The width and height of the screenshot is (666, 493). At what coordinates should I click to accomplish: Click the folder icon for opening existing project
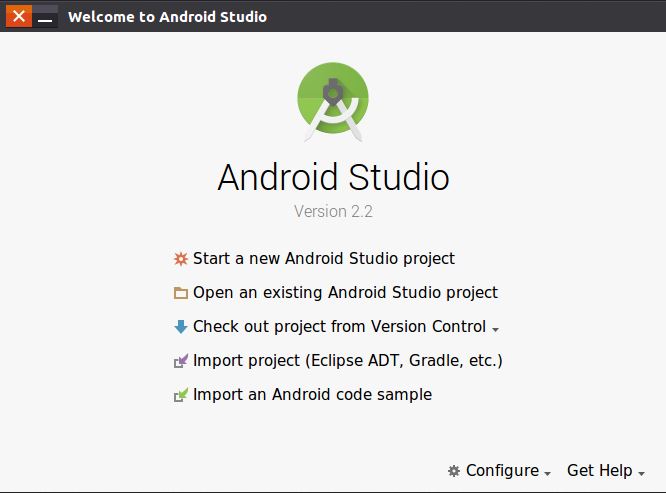click(x=181, y=293)
